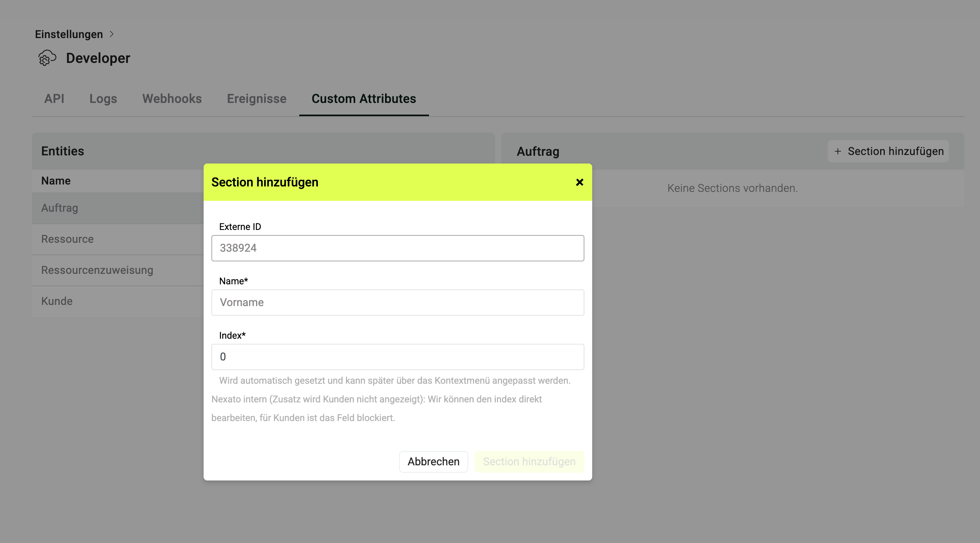Image resolution: width=980 pixels, height=543 pixels.
Task: Click the Externe ID input field
Action: click(398, 248)
